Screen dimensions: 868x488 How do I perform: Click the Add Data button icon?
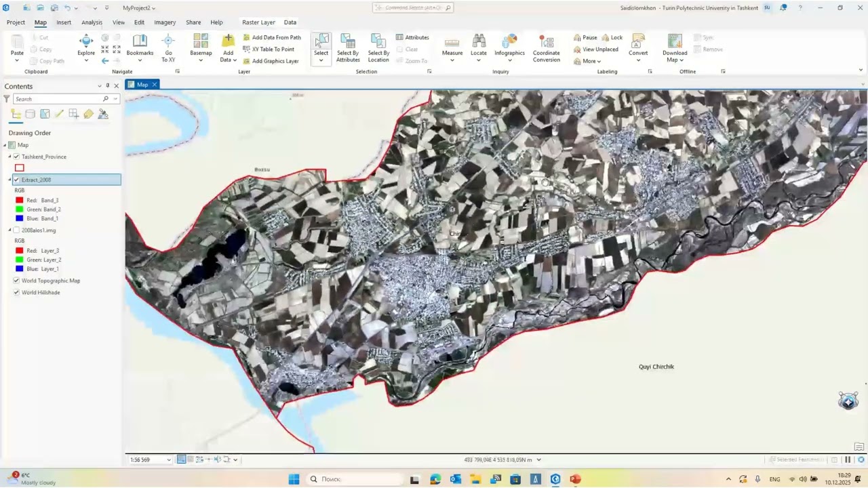(x=229, y=41)
